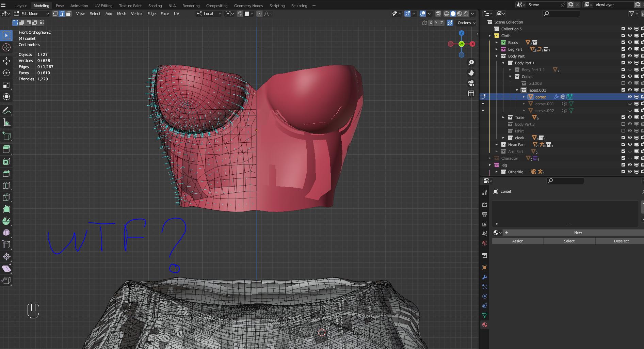This screenshot has height=349, width=644.
Task: Switch to edge select mode
Action: (62, 14)
